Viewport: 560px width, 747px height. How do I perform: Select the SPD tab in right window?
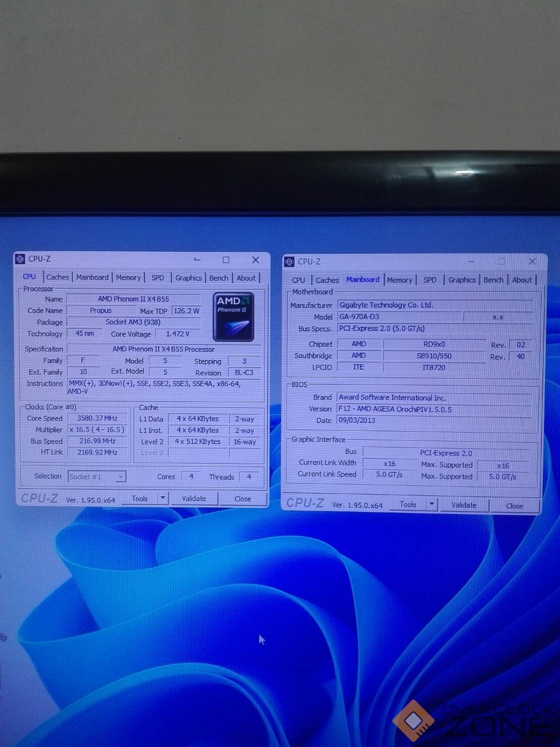pyautogui.click(x=430, y=280)
